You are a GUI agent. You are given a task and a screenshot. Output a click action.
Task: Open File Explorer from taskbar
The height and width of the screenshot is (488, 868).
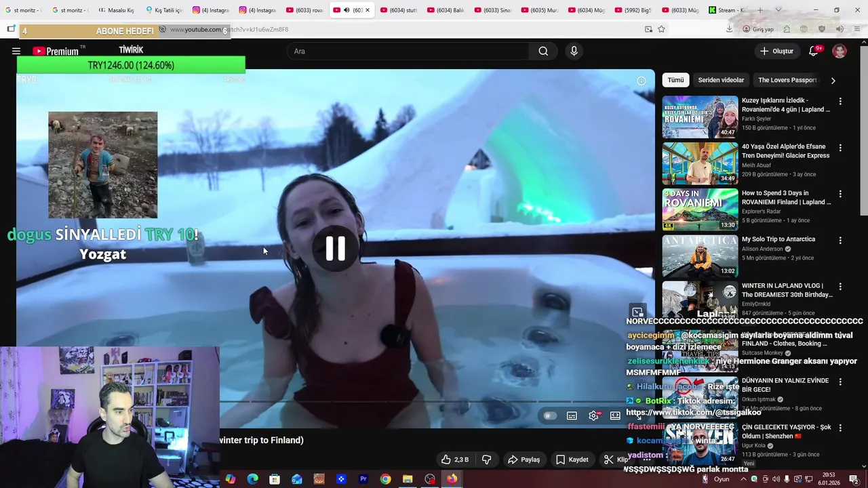pos(408,479)
